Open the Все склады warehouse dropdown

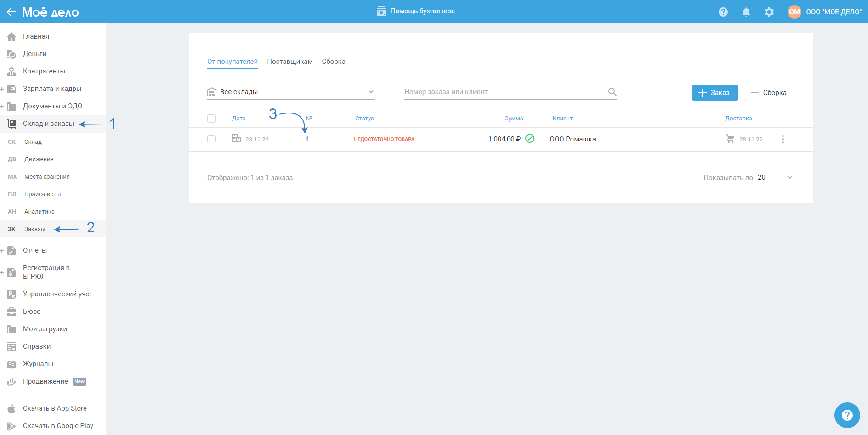tap(291, 92)
